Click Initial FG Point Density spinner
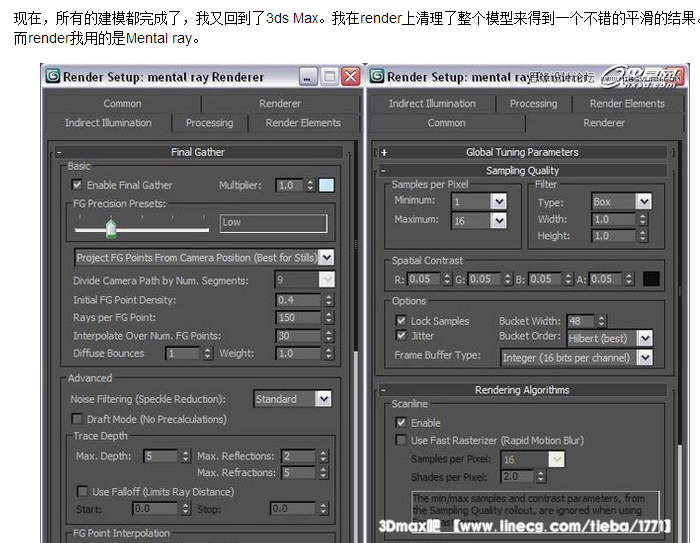 pyautogui.click(x=329, y=300)
